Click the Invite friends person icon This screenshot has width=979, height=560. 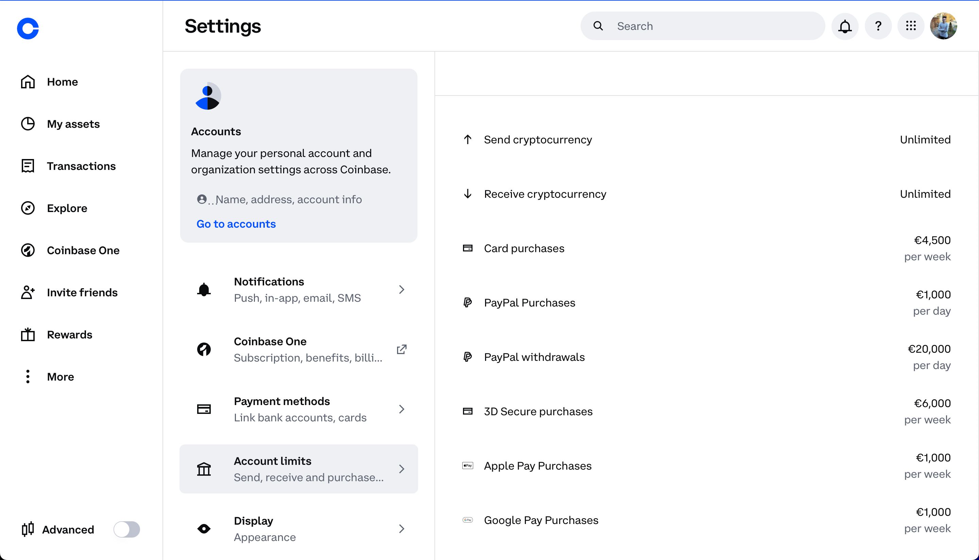coord(28,292)
